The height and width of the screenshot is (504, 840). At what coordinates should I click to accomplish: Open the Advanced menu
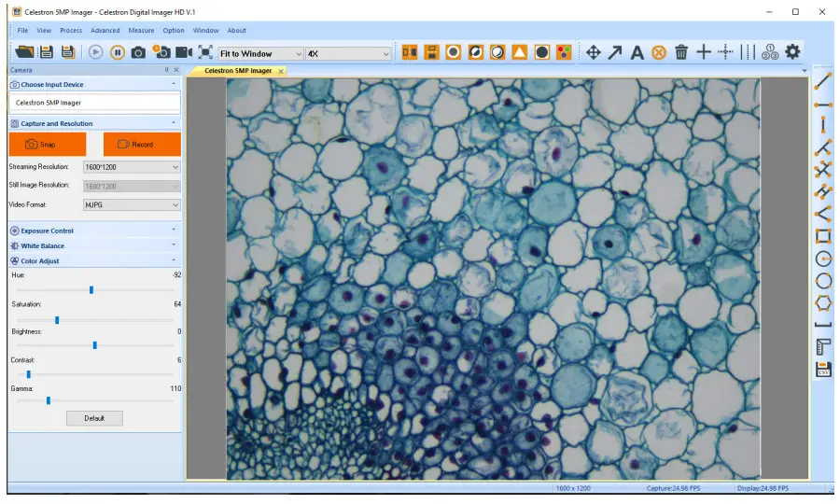coord(105,31)
